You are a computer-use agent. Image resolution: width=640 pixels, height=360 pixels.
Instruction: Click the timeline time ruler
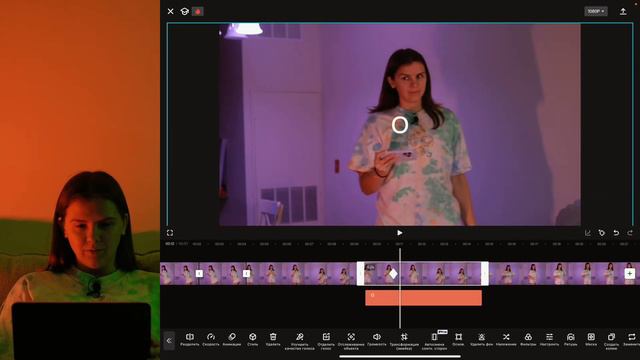click(x=400, y=244)
